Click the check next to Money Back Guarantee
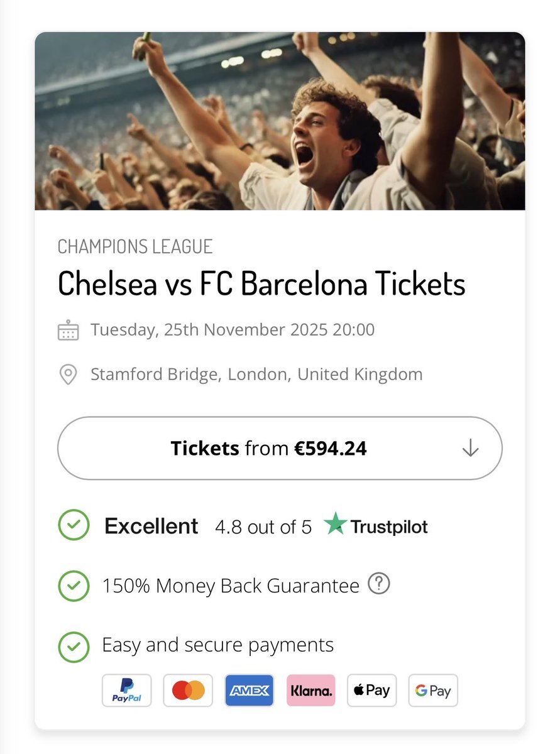 coord(74,586)
